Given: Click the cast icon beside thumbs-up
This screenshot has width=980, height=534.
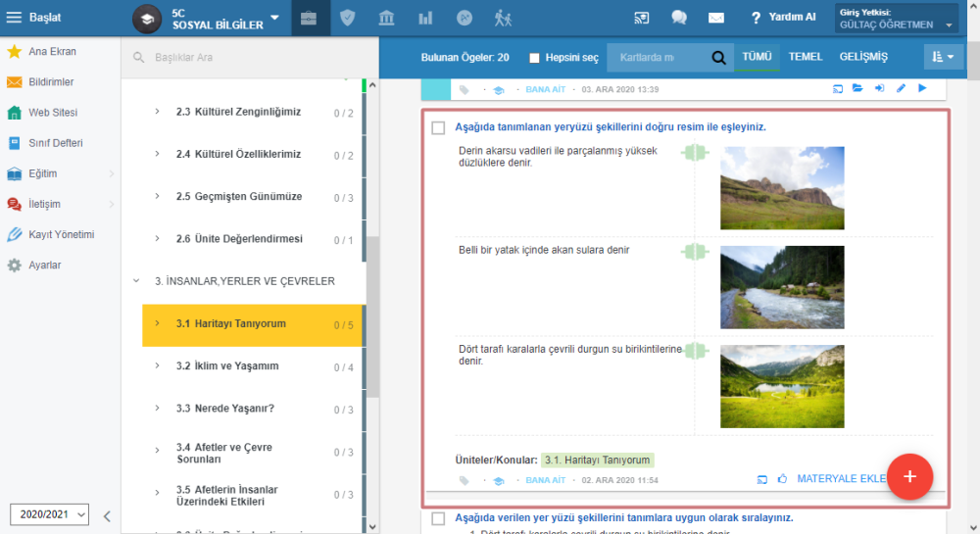Looking at the screenshot, I should (x=761, y=480).
